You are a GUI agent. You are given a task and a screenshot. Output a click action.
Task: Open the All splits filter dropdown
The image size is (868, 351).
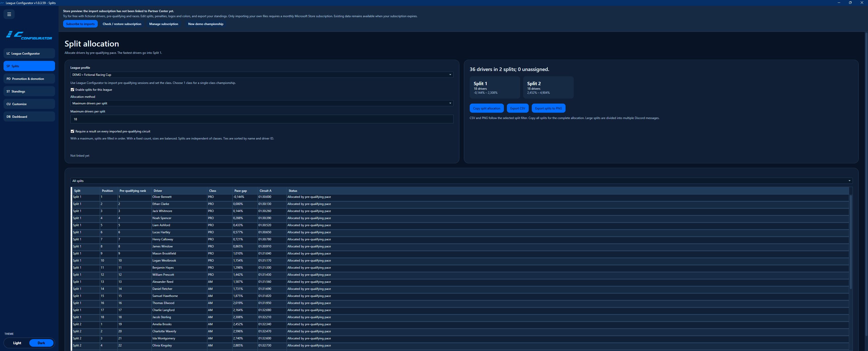(461, 181)
